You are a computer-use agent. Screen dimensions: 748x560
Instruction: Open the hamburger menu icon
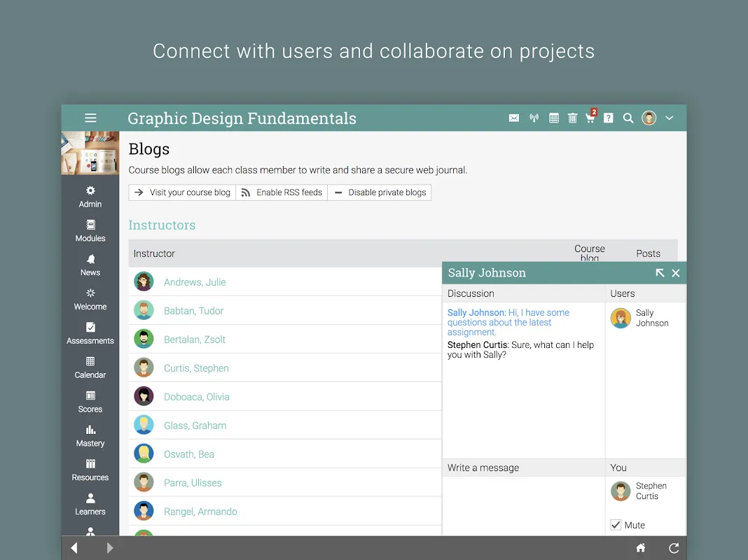coord(90,118)
